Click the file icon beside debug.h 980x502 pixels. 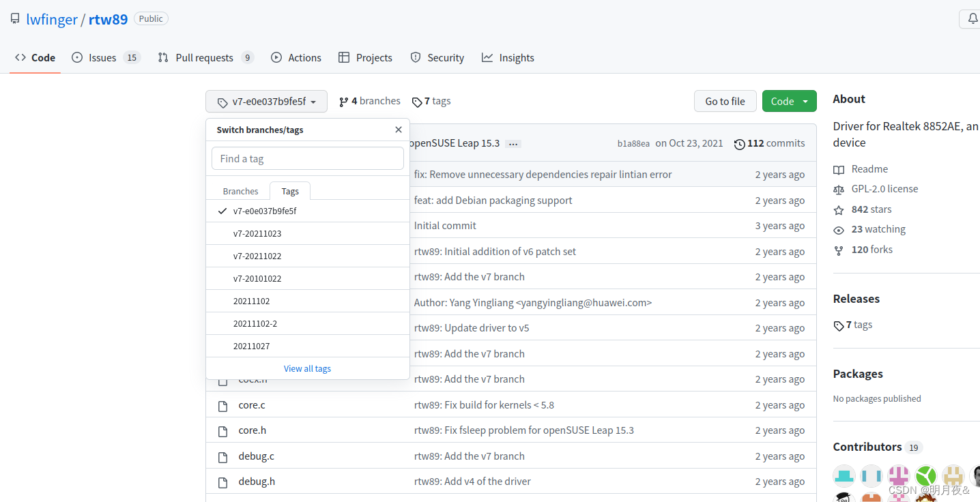pos(222,482)
